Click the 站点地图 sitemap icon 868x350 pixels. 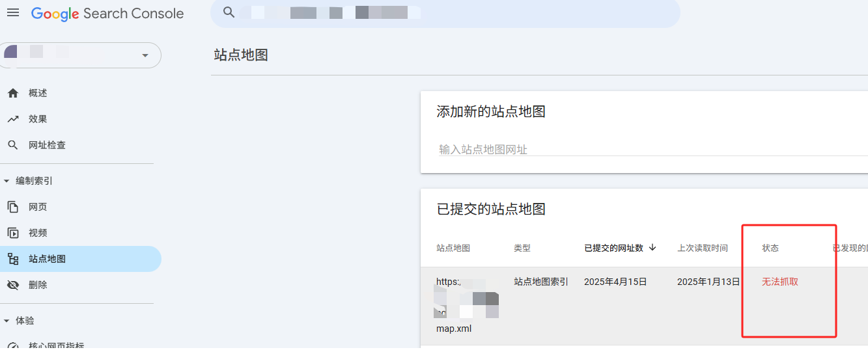[13, 259]
